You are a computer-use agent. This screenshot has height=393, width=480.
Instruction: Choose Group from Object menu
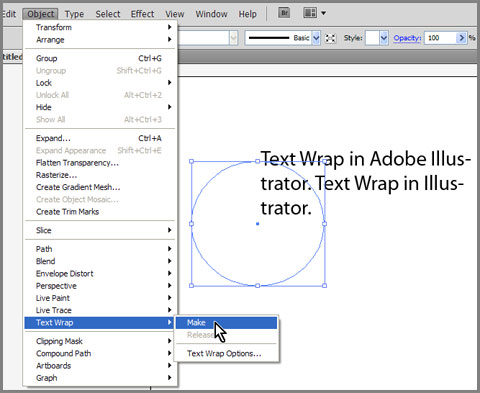[x=100, y=58]
